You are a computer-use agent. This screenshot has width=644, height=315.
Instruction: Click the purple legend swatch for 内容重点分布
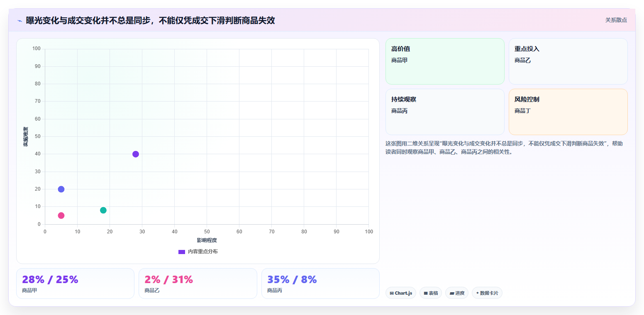(182, 252)
